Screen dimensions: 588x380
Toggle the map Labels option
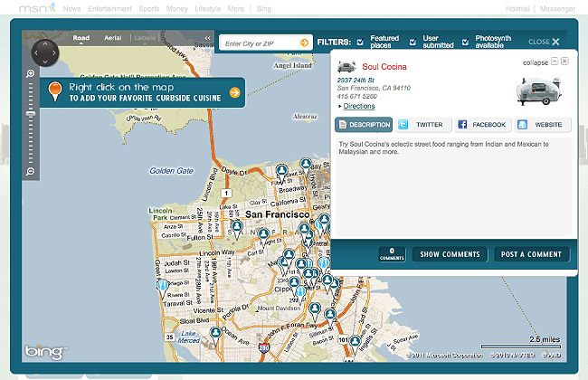145,38
